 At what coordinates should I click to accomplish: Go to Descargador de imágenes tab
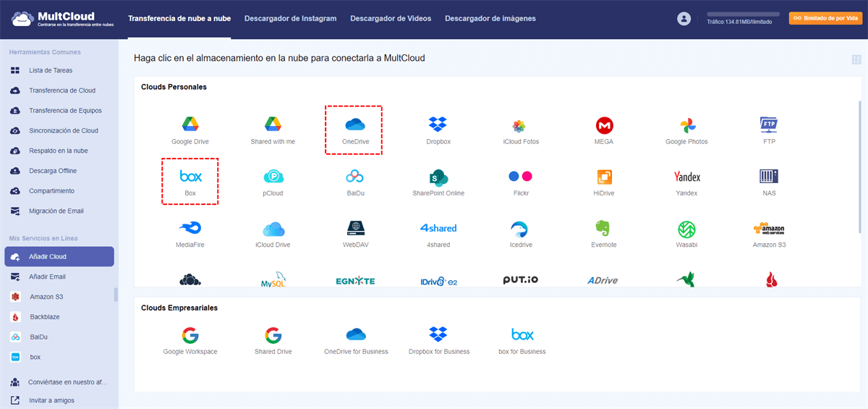pyautogui.click(x=490, y=19)
